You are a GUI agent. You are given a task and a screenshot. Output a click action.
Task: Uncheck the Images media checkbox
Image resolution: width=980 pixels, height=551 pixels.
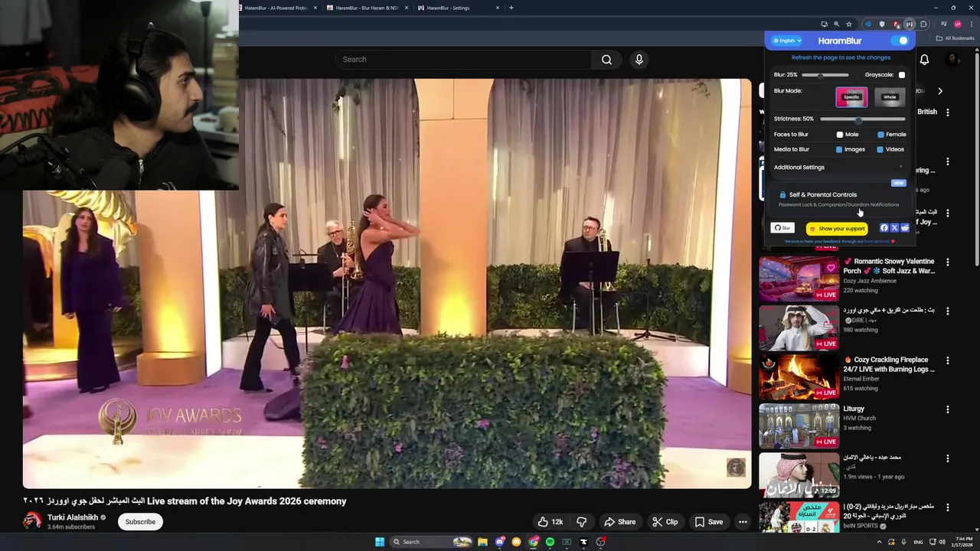coord(839,150)
